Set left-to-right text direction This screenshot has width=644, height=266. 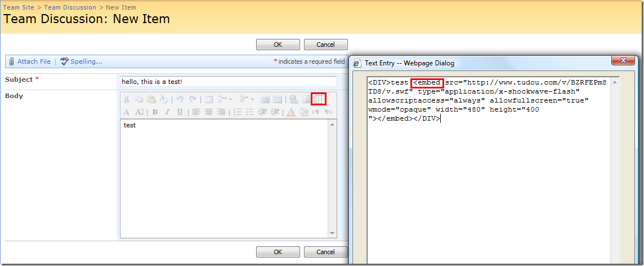(x=316, y=112)
